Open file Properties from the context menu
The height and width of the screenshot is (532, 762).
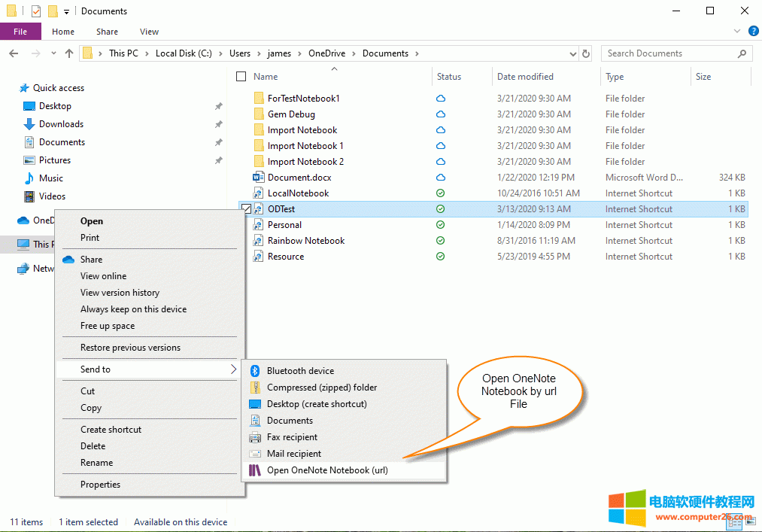(x=101, y=484)
